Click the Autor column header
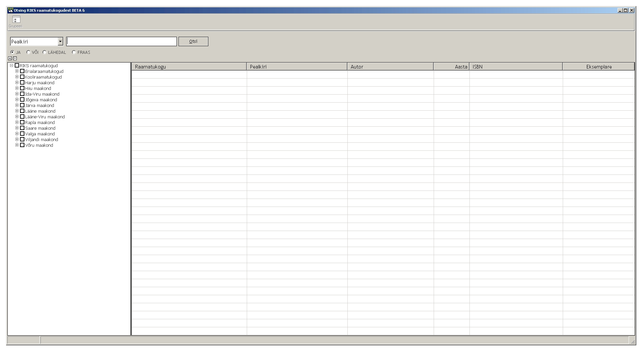The image size is (644, 350). pyautogui.click(x=390, y=67)
